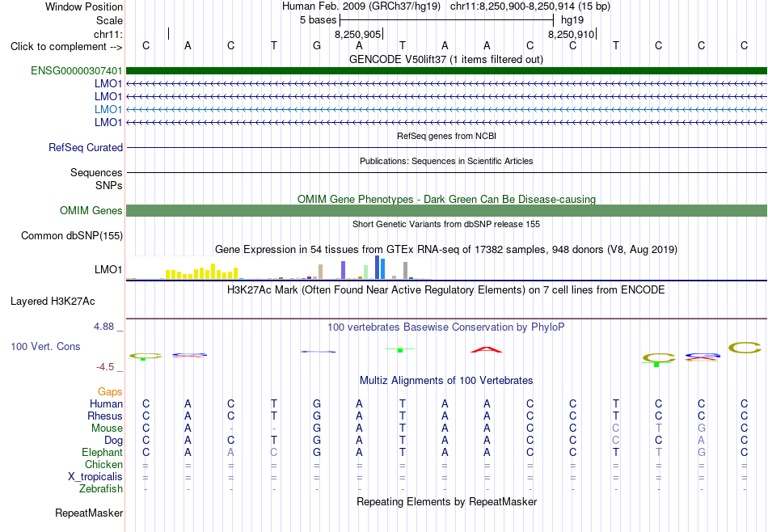Image resolution: width=768 pixels, height=532 pixels.
Task: Click the Chicken species label
Action: pyautogui.click(x=103, y=464)
